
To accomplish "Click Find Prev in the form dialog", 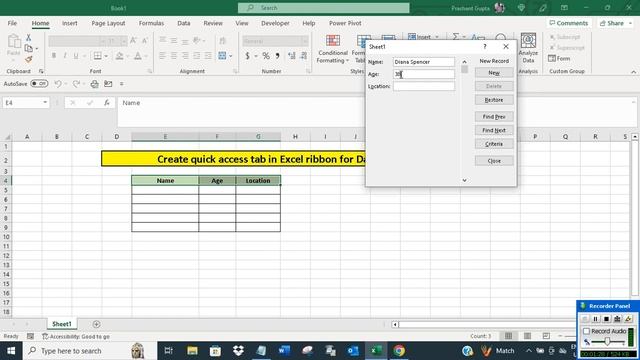I will coord(494,117).
